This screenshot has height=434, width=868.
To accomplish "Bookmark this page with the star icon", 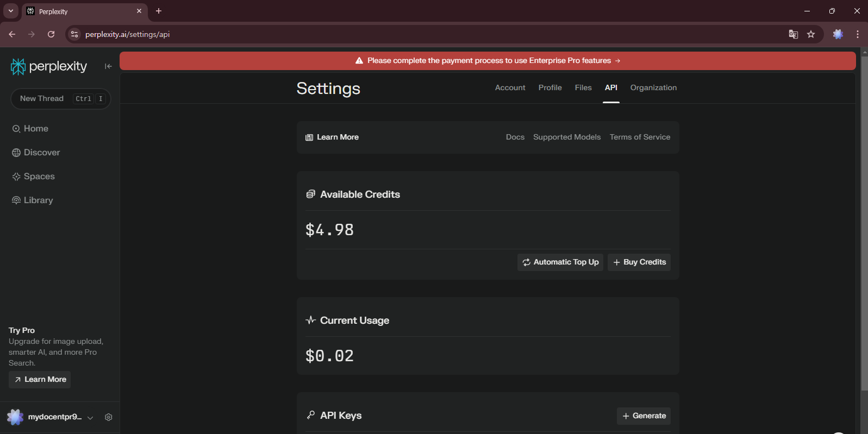I will click(x=811, y=34).
